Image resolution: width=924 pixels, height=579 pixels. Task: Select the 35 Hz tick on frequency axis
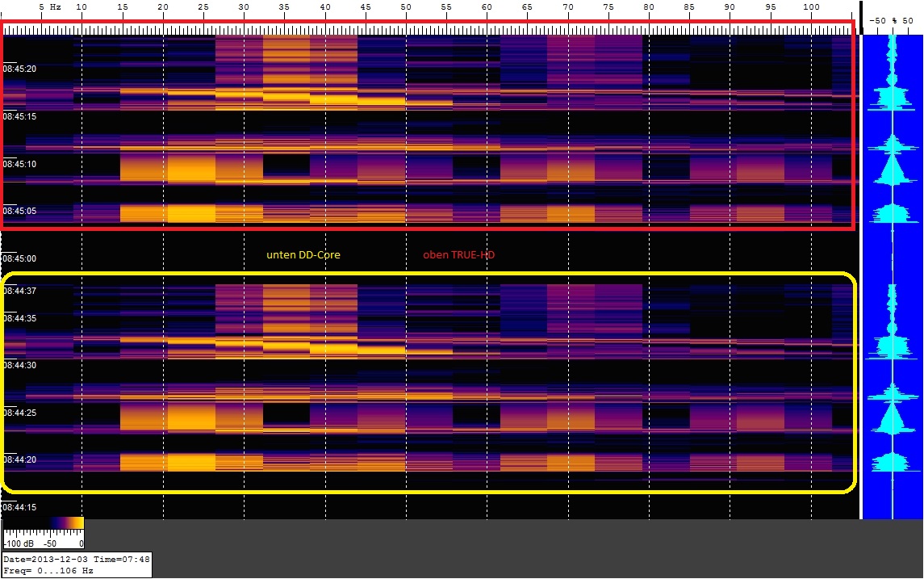point(283,6)
